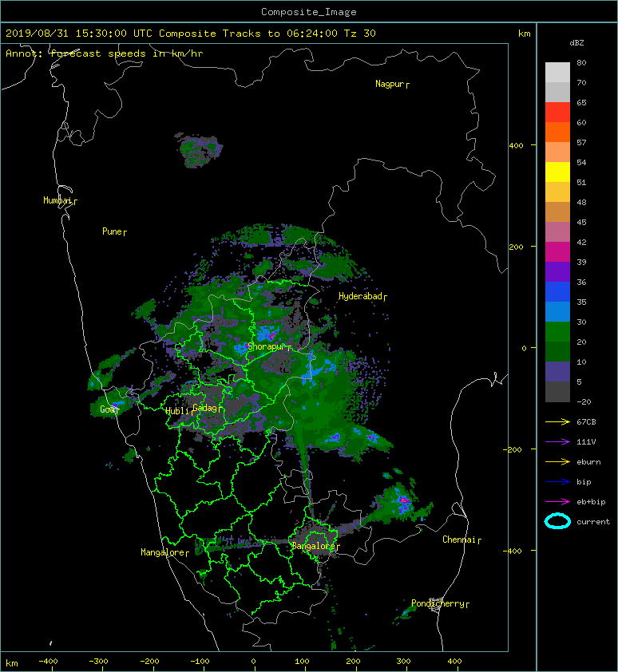Screen dimensions: 618x672
Task: Click the Goa label on the coast
Action: coord(109,409)
